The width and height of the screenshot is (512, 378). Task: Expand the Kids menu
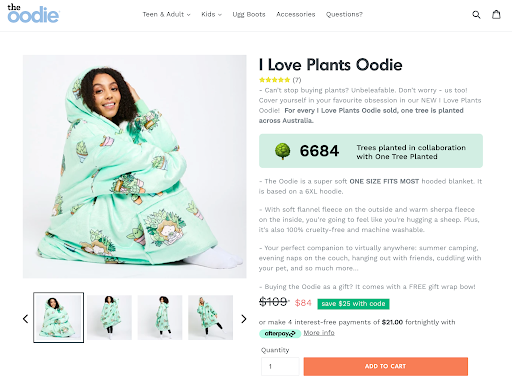click(211, 14)
